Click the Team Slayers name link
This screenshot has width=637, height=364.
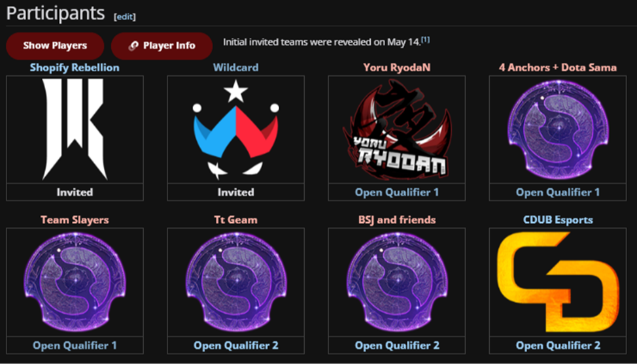(75, 220)
